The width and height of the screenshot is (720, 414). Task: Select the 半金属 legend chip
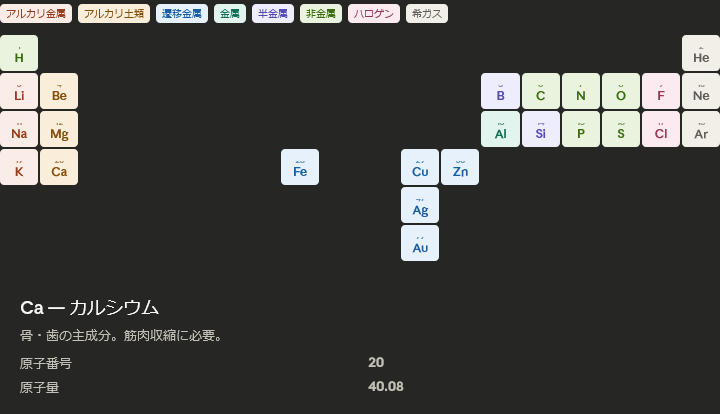pyautogui.click(x=272, y=14)
